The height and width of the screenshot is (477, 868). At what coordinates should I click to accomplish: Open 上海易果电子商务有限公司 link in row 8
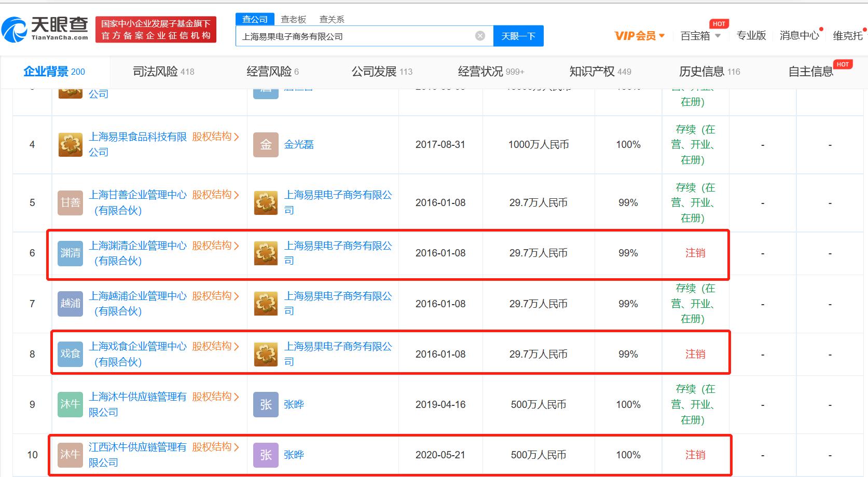pos(338,354)
